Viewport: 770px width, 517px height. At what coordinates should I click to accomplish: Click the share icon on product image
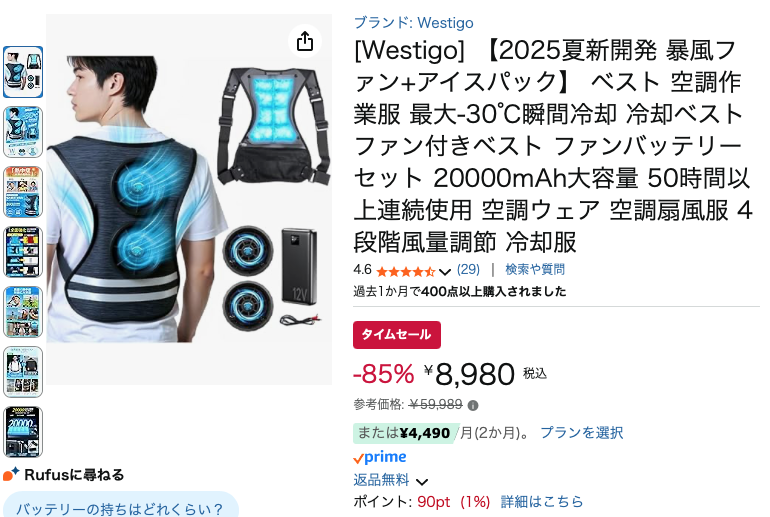tap(305, 41)
